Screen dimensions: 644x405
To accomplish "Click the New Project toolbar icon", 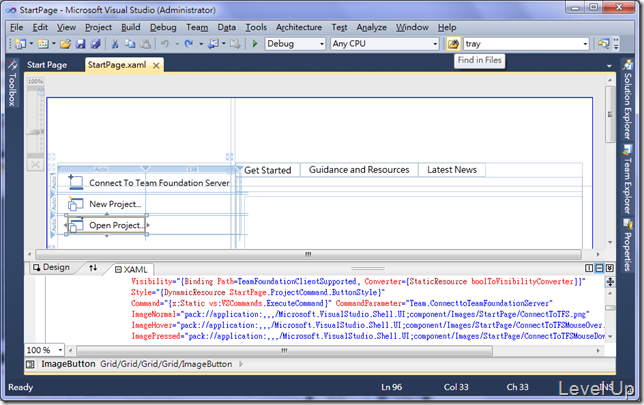I will point(21,44).
